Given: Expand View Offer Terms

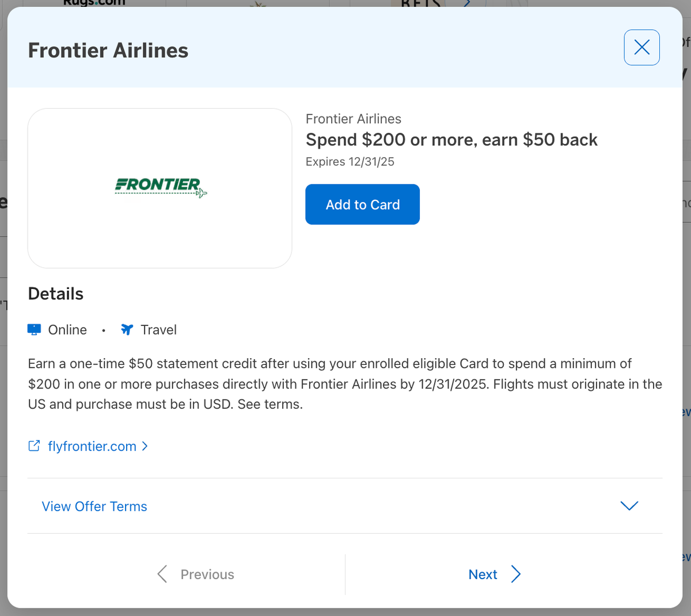Looking at the screenshot, I should 94,506.
